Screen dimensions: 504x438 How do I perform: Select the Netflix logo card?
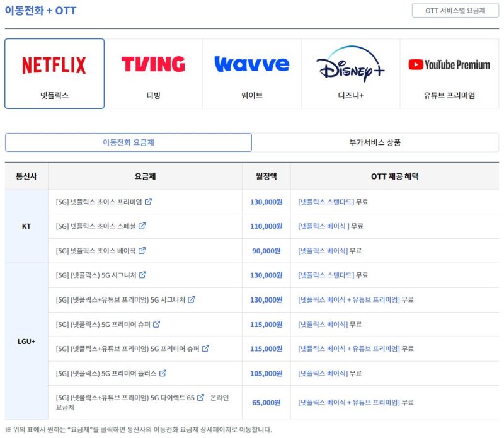(55, 74)
